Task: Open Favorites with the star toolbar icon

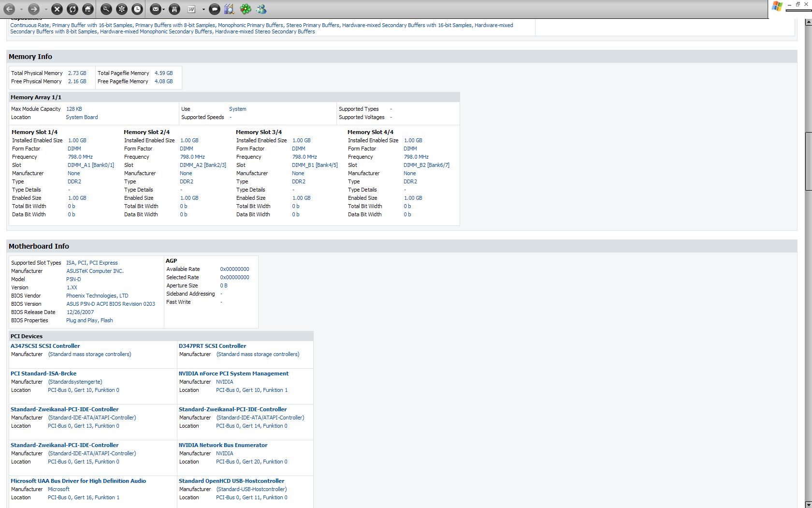Action: coord(122,9)
